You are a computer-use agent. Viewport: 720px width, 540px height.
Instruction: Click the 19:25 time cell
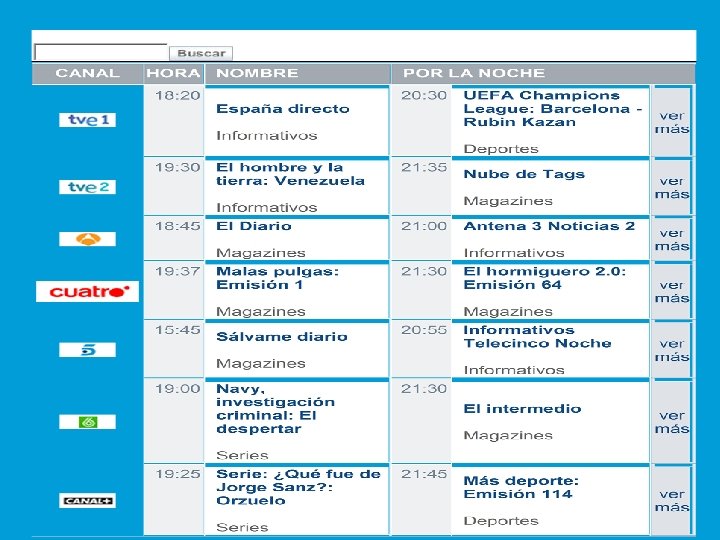click(177, 474)
